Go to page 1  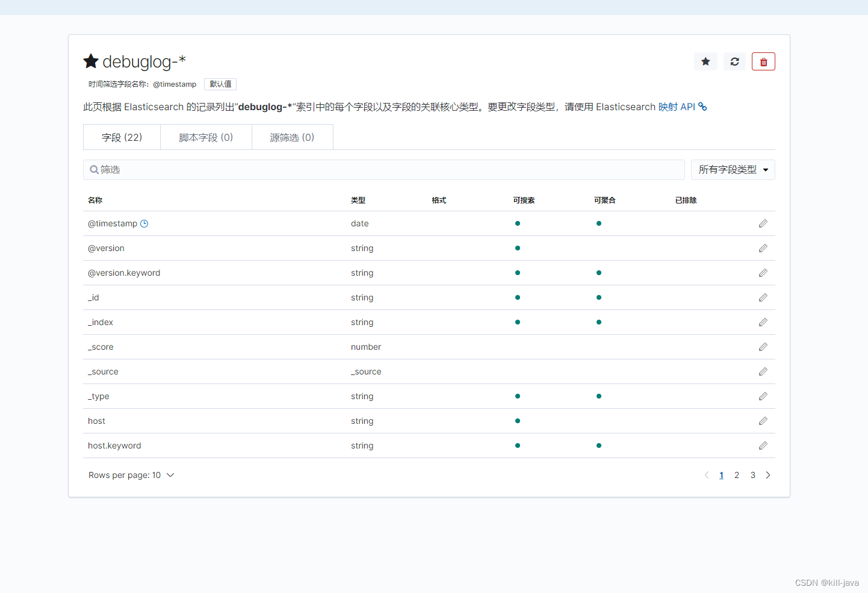point(721,475)
